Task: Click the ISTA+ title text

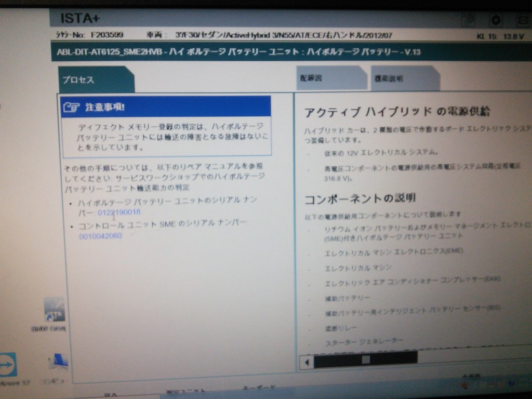Action: [80, 18]
